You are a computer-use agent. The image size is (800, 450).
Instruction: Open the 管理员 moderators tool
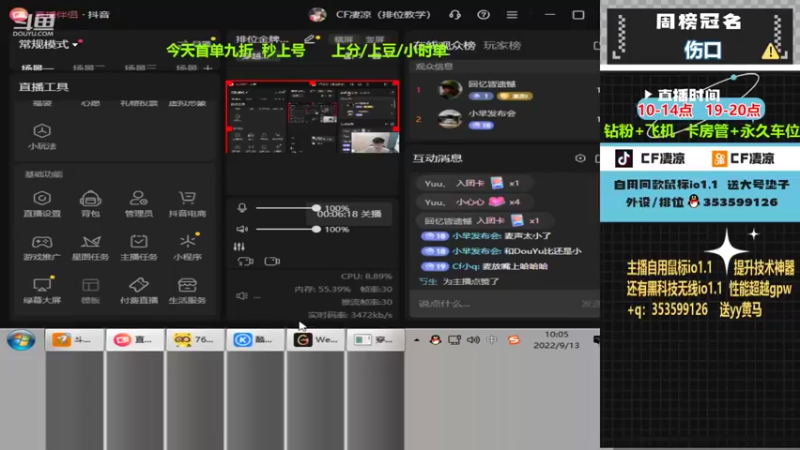139,204
